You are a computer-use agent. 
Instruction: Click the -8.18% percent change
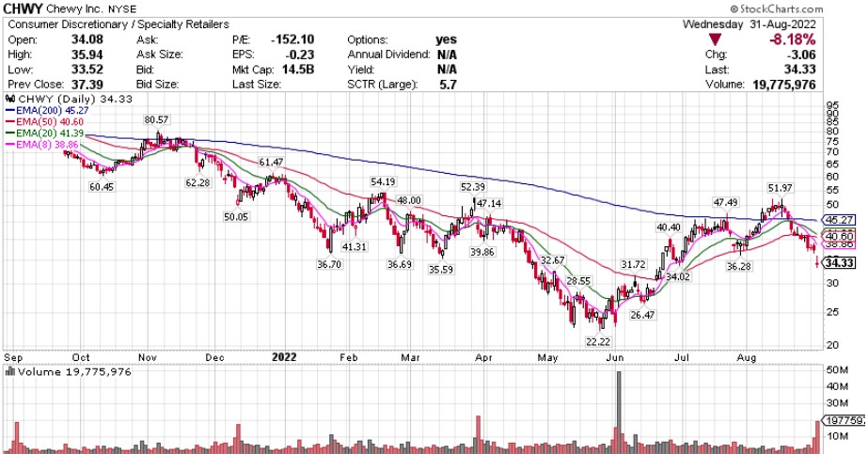pyautogui.click(x=795, y=39)
